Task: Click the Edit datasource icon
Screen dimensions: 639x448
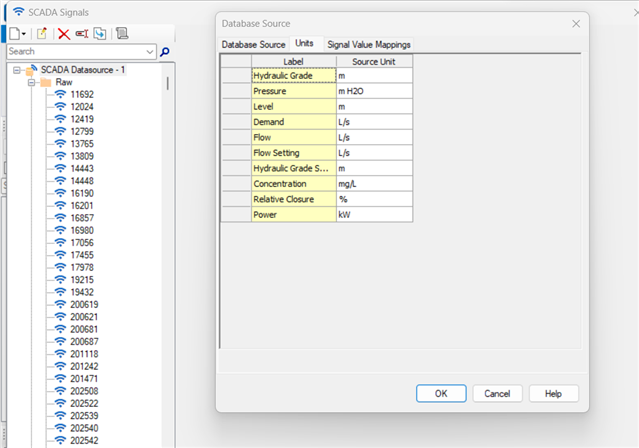Action: click(43, 33)
